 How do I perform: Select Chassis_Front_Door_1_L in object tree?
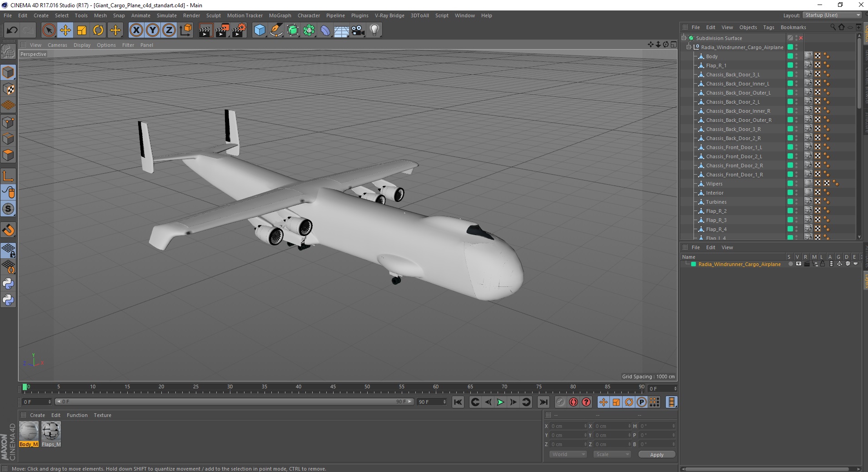(734, 147)
